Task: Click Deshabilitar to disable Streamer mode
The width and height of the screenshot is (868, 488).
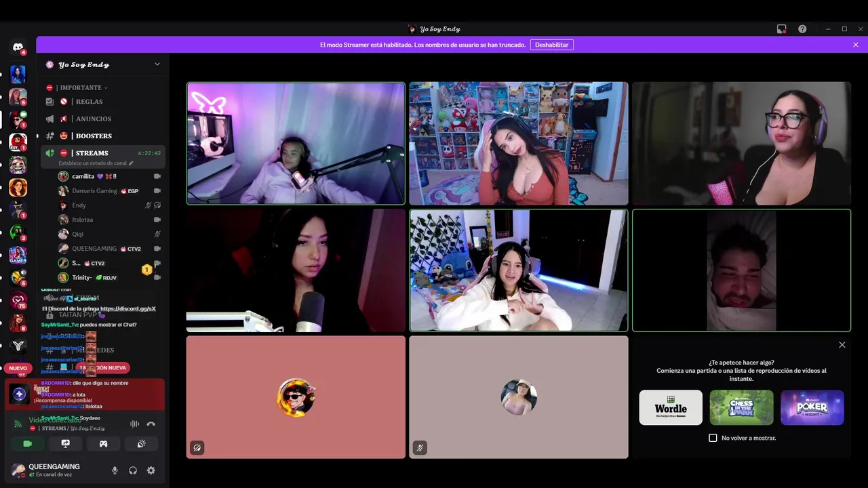Action: pyautogui.click(x=551, y=45)
